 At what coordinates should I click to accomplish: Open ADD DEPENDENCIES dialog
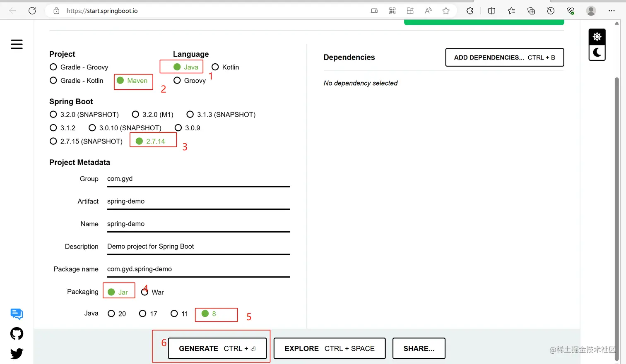[x=505, y=57]
